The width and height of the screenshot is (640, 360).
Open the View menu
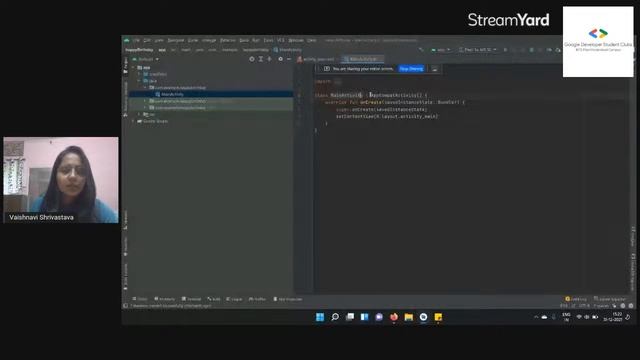[x=159, y=40]
